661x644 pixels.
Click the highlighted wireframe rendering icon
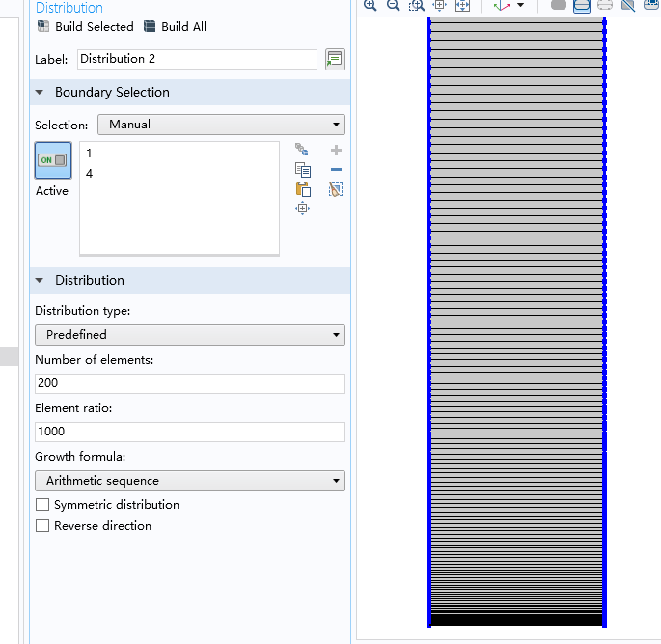point(581,6)
